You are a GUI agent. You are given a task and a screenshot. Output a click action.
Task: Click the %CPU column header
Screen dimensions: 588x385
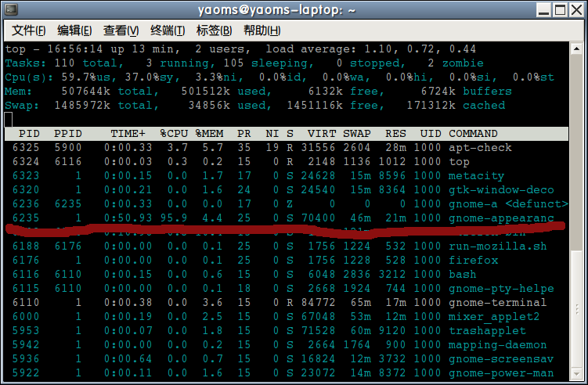pyautogui.click(x=174, y=134)
